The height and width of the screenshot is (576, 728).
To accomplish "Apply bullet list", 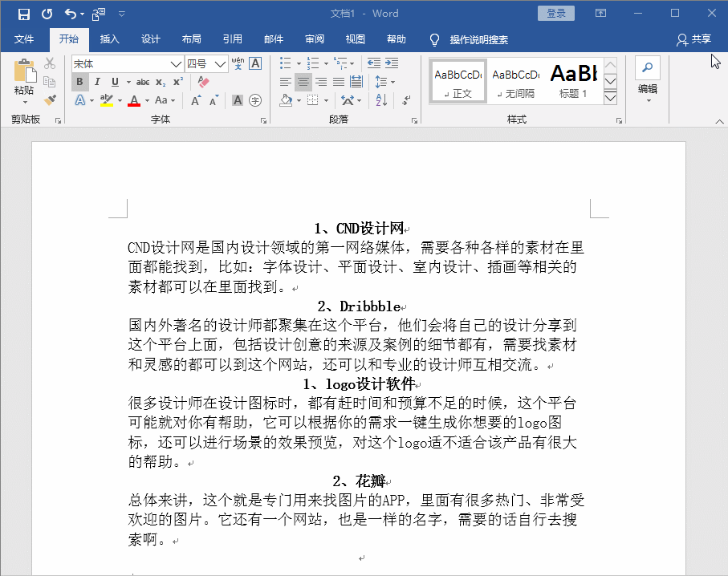I will tap(285, 63).
